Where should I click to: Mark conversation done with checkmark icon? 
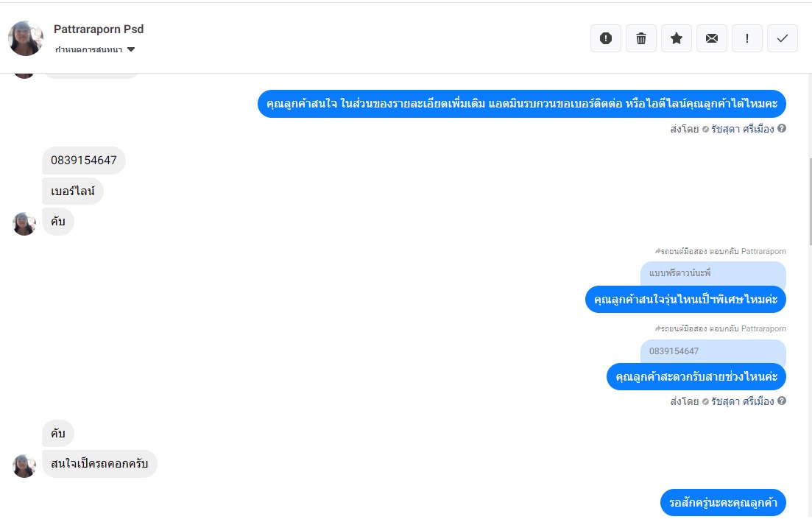(782, 38)
